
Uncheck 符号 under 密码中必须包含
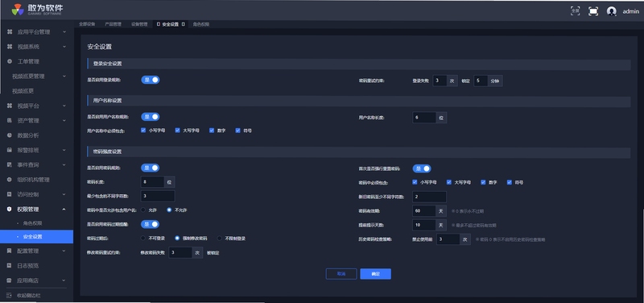pyautogui.click(x=510, y=181)
